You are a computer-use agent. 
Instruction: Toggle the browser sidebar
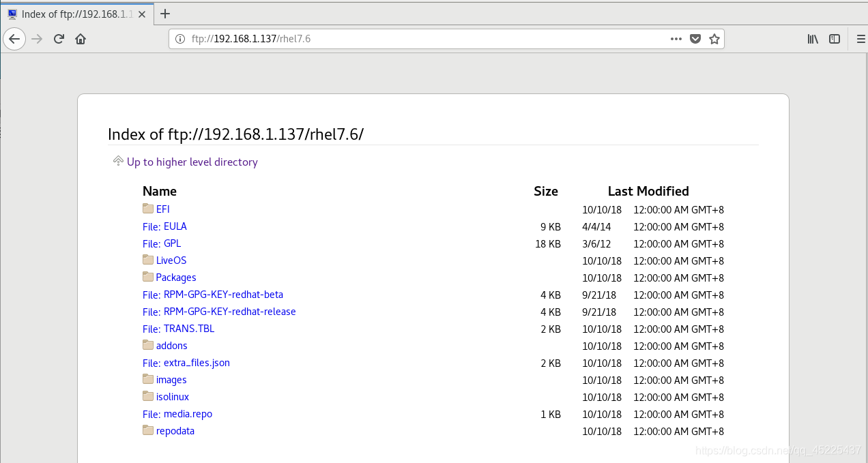click(835, 39)
